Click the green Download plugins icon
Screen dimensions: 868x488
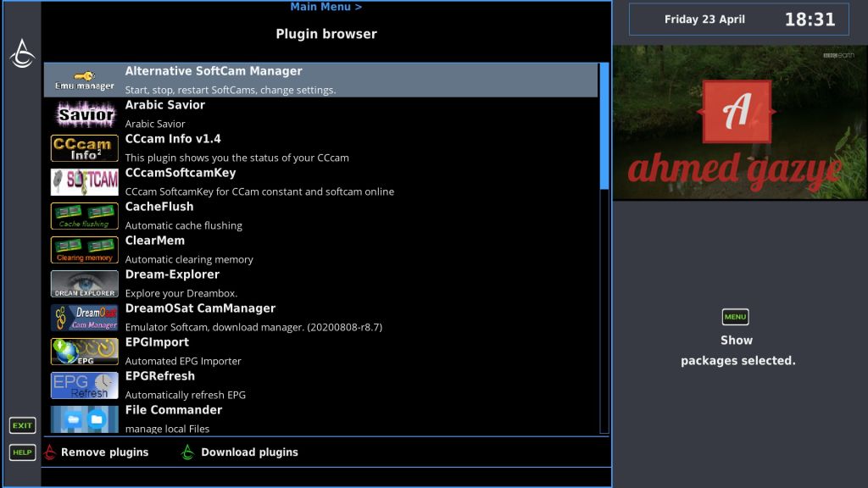(187, 452)
